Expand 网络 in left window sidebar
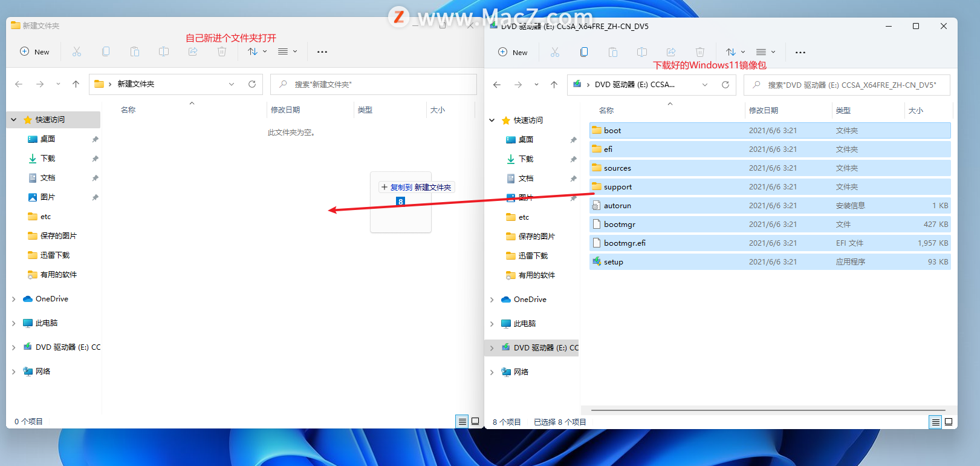980x466 pixels. [x=14, y=372]
